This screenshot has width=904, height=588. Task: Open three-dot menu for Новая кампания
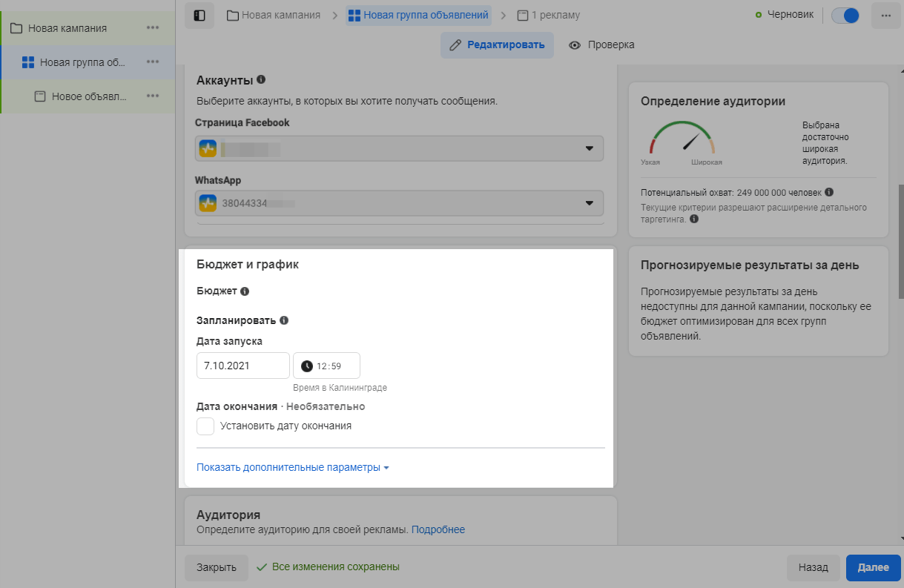[x=153, y=28]
